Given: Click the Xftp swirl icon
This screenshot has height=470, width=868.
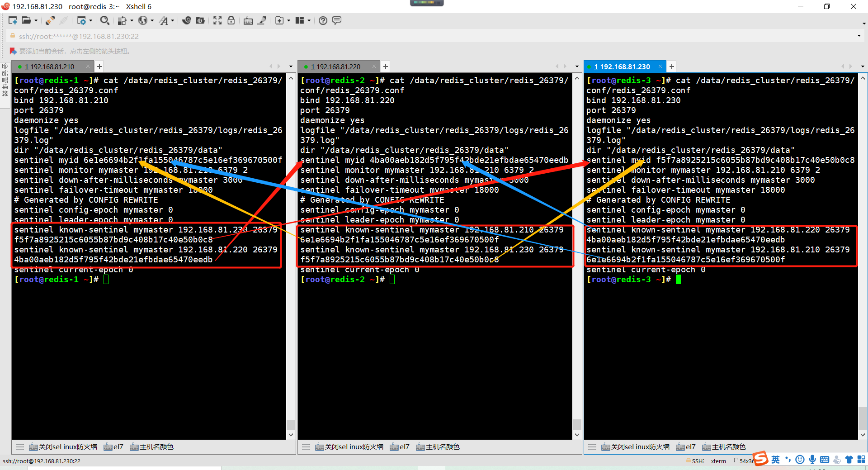Looking at the screenshot, I should point(187,20).
